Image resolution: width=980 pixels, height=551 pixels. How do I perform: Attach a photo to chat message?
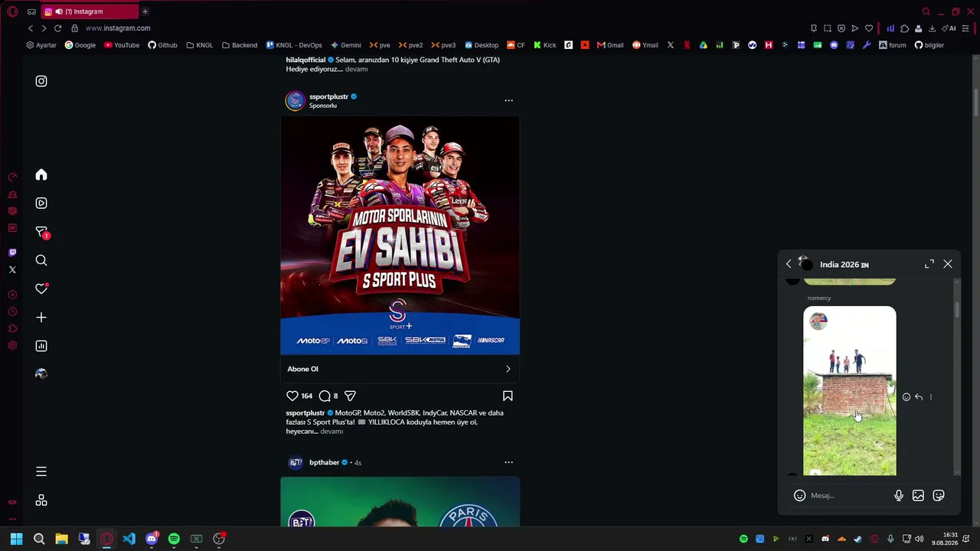tap(918, 495)
